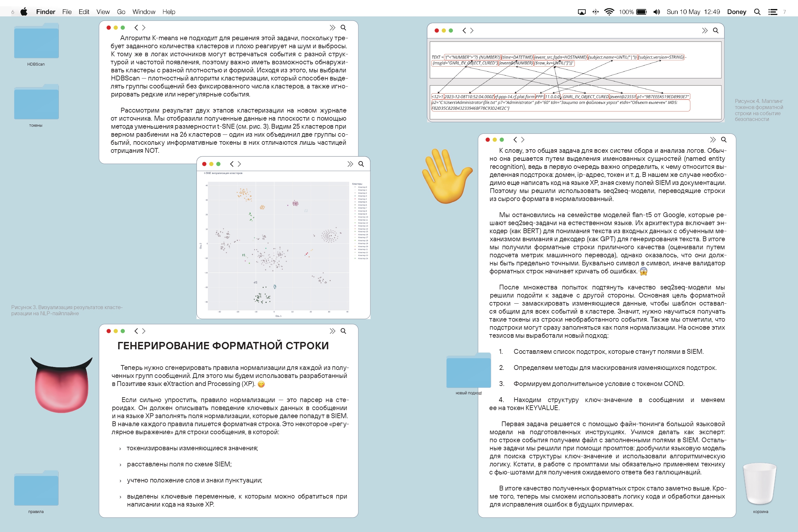Expand toolbar overflow chevrons in mapping diagram window
The height and width of the screenshot is (532, 798).
(x=704, y=31)
